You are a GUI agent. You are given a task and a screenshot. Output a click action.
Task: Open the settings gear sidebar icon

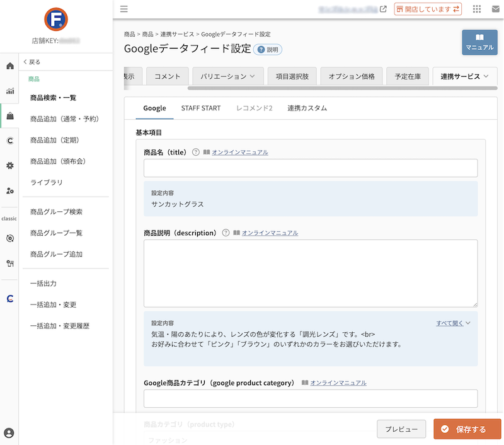pos(10,166)
